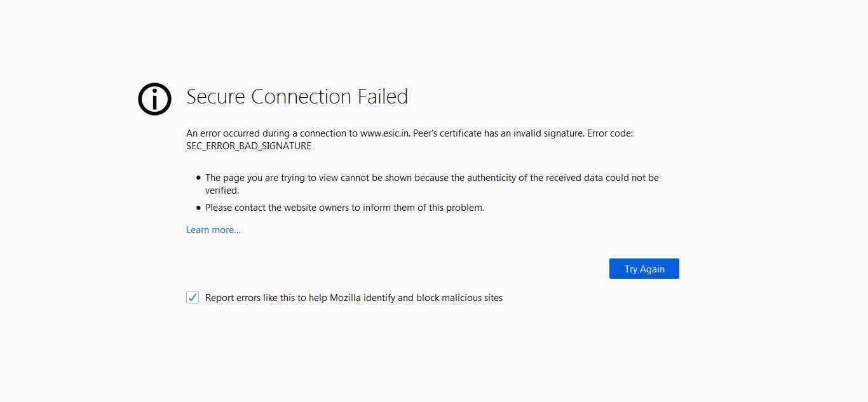Click the bullet dot before "The page you are"

click(199, 178)
